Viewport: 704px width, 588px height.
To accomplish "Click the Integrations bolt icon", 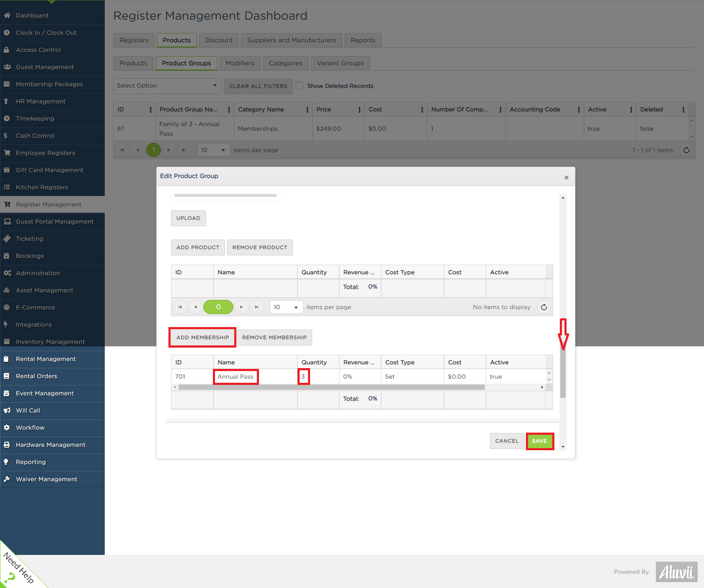I will [6, 325].
